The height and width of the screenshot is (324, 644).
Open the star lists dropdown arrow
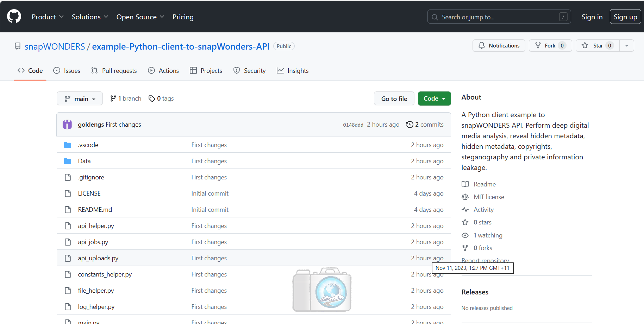tap(626, 46)
